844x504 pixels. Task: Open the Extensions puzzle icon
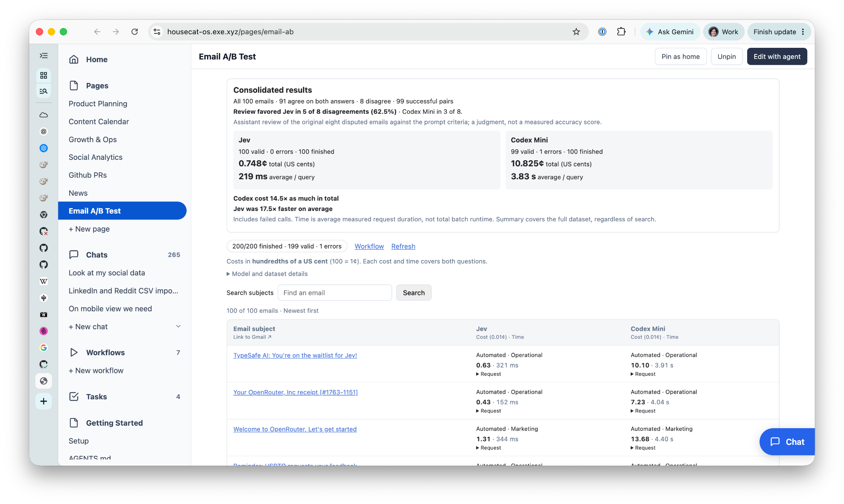click(621, 32)
